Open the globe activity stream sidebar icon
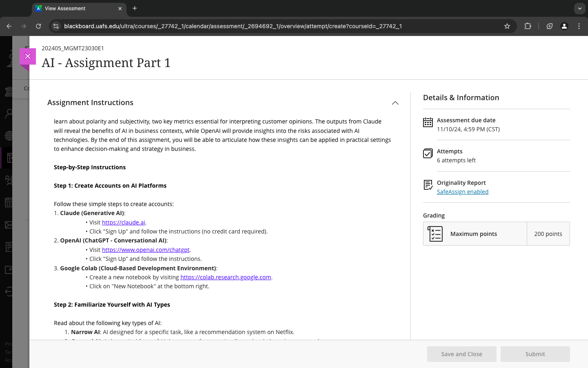Viewport: 588px width, 368px height. tap(9, 135)
